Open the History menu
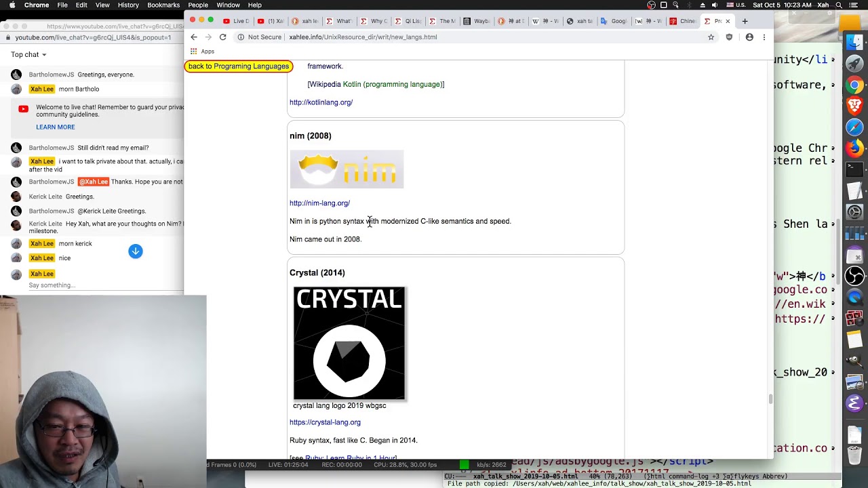The image size is (868, 488). pos(128,5)
